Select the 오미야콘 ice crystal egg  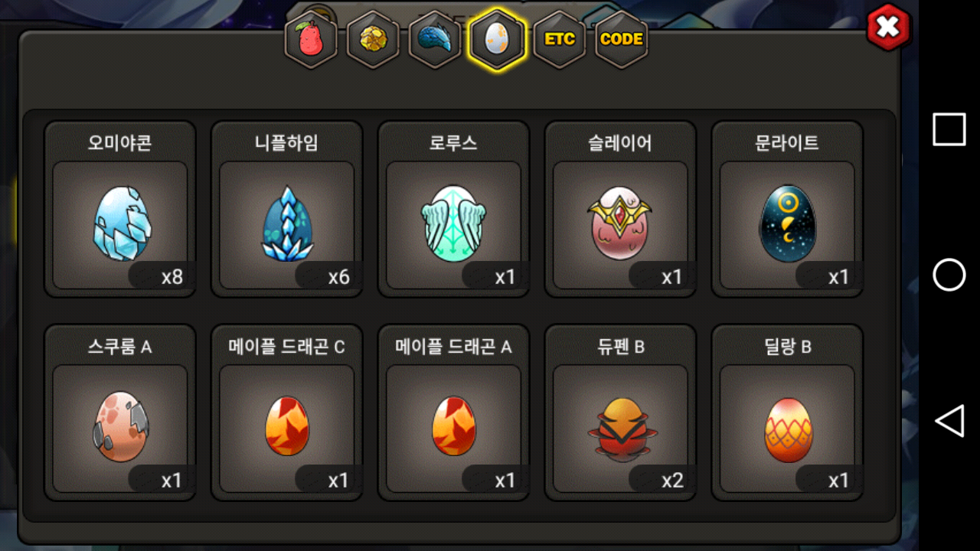tap(120, 209)
